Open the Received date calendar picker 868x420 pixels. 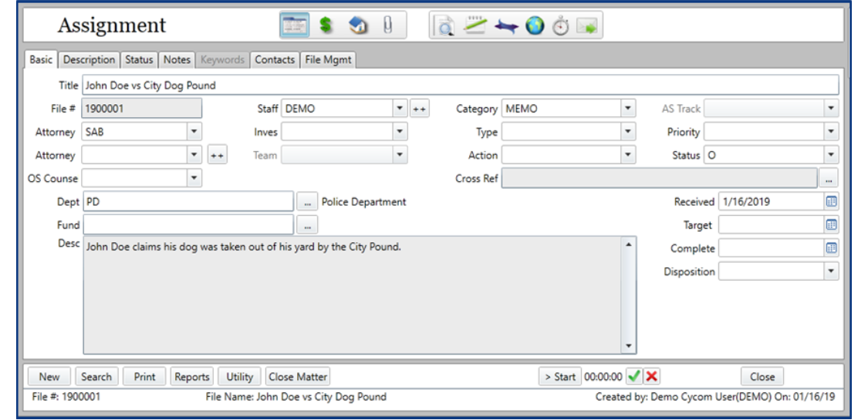831,202
